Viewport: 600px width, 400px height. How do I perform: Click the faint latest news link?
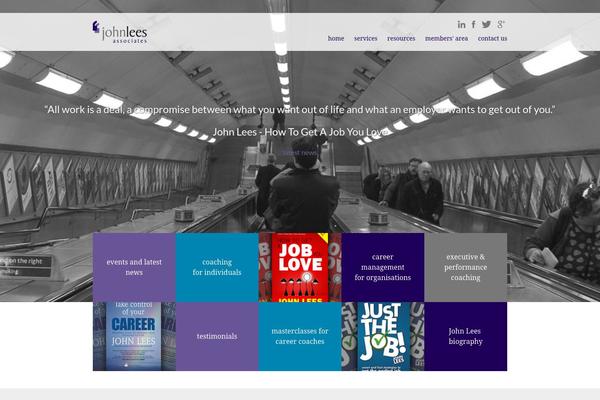coord(300,153)
